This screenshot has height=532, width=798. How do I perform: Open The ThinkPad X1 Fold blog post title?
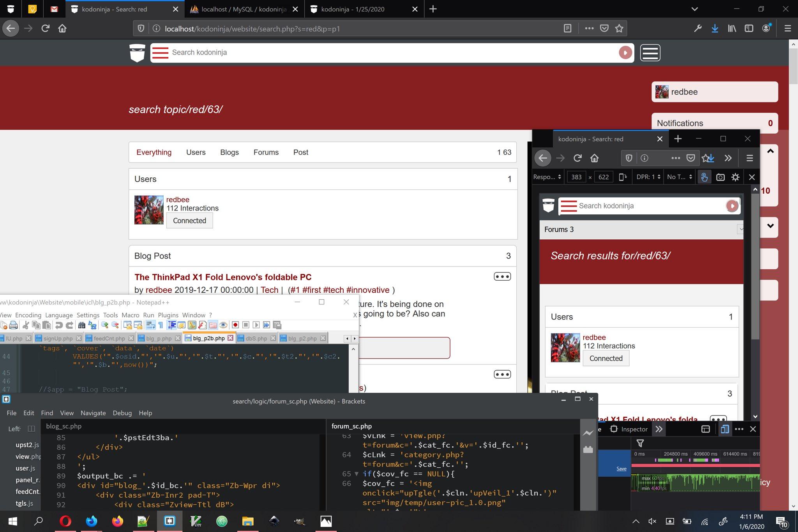[223, 277]
